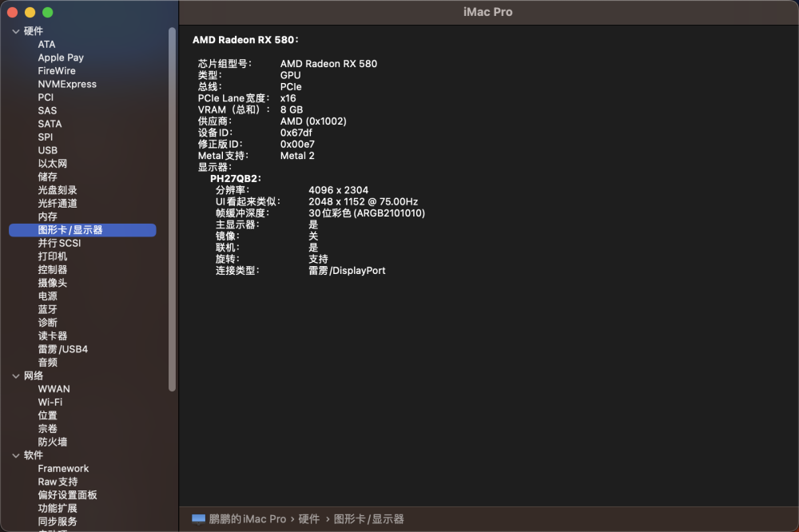This screenshot has width=799, height=532.
Task: Click the sidebar vertical scrollbar
Action: 173,209
